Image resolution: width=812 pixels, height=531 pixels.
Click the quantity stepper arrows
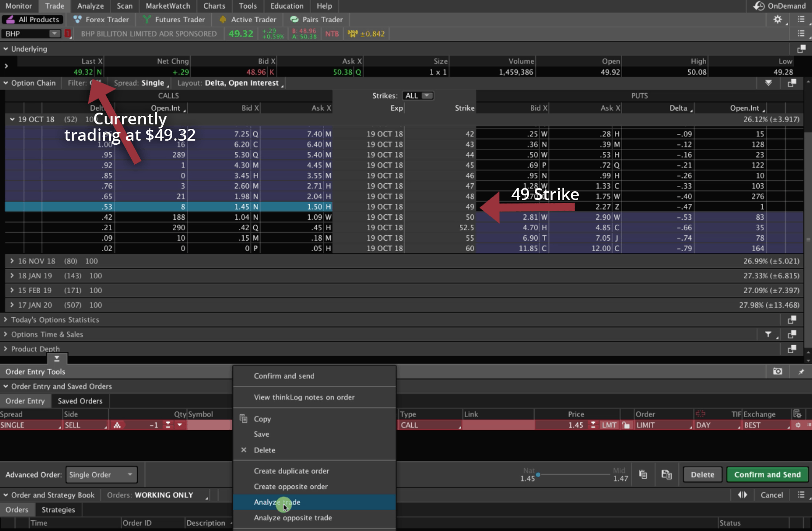(168, 425)
